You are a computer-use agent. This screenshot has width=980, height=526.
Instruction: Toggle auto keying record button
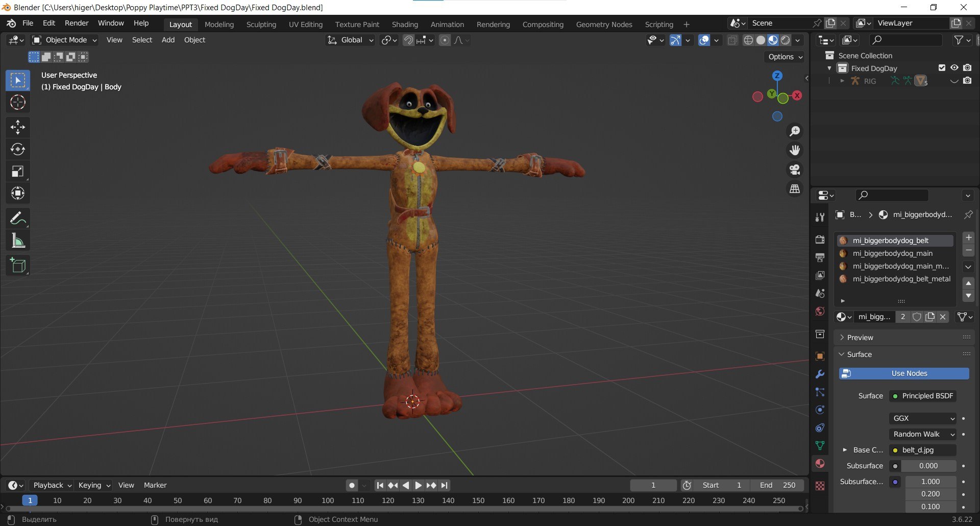352,486
